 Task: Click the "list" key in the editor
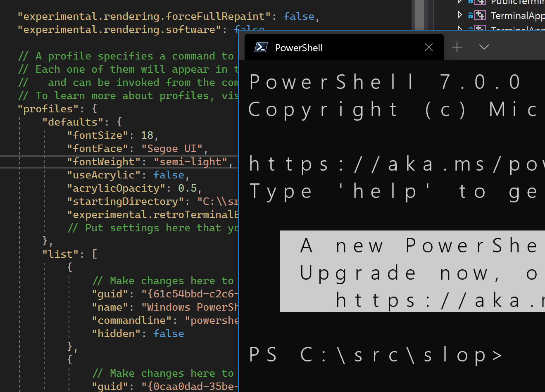click(x=60, y=254)
